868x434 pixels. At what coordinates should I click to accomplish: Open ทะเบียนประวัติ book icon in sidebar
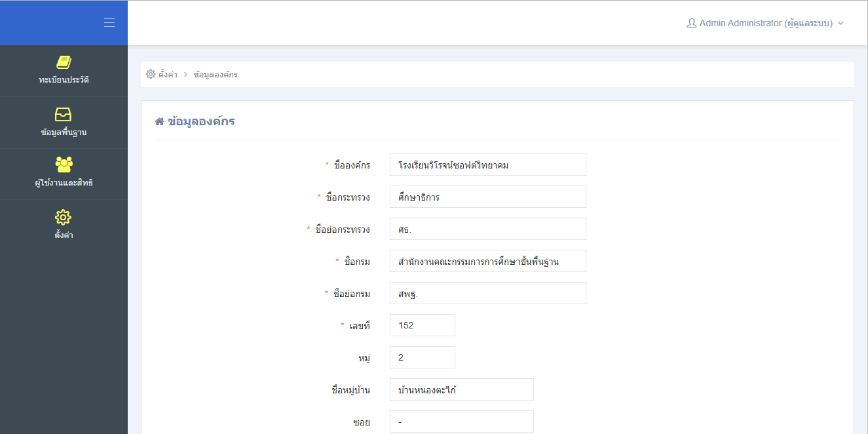click(64, 62)
